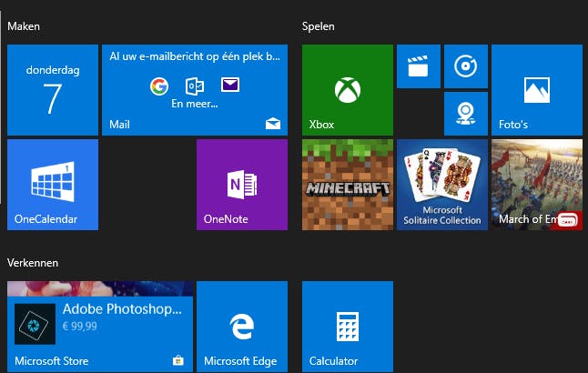Open the calendar tile showing donderdag 7
This screenshot has width=588, height=373.
(x=53, y=90)
